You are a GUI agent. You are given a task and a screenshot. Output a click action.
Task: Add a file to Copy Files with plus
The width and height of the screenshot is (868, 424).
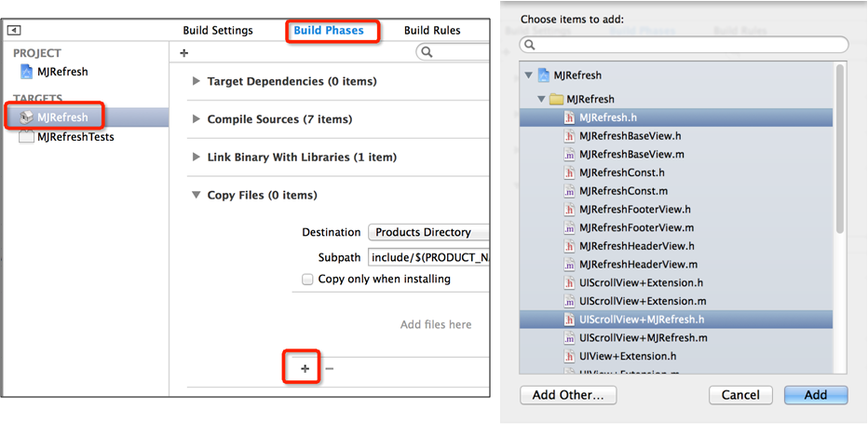click(305, 369)
